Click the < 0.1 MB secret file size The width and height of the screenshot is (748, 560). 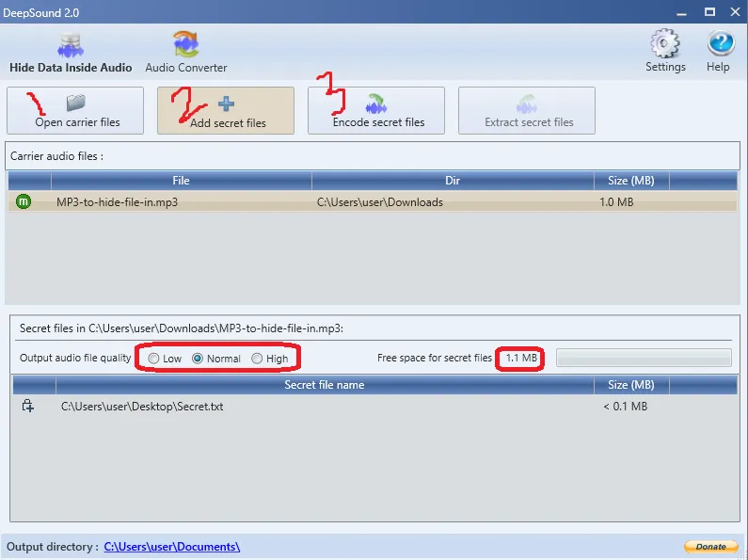tap(626, 407)
